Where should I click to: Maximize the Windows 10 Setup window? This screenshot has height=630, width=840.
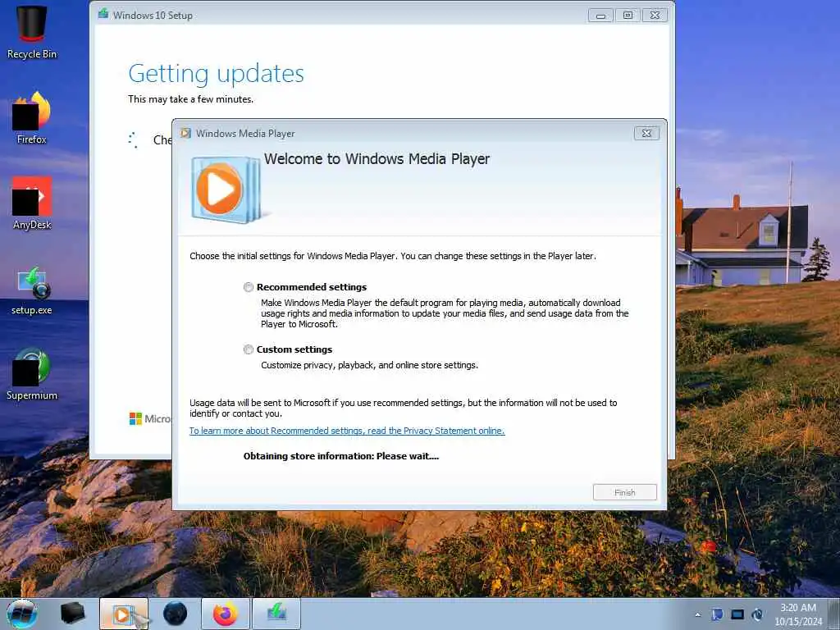click(x=628, y=16)
